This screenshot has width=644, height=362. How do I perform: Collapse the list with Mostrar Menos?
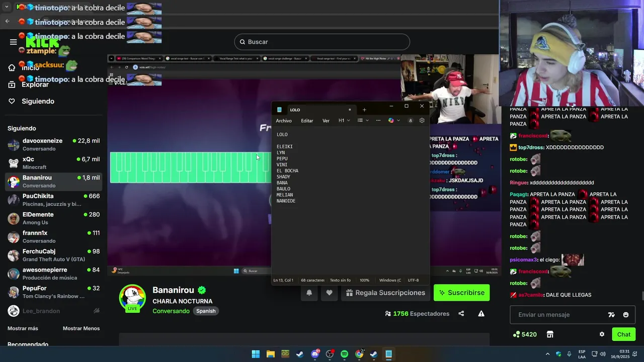pyautogui.click(x=81, y=328)
